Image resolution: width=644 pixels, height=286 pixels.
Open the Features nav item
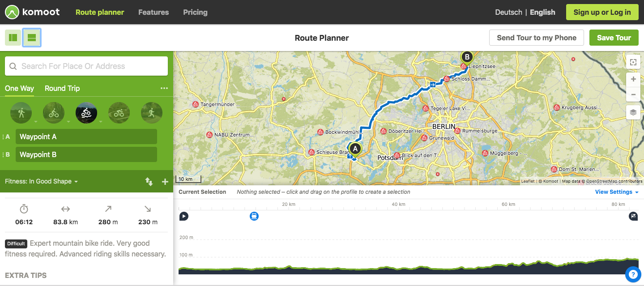click(x=154, y=12)
